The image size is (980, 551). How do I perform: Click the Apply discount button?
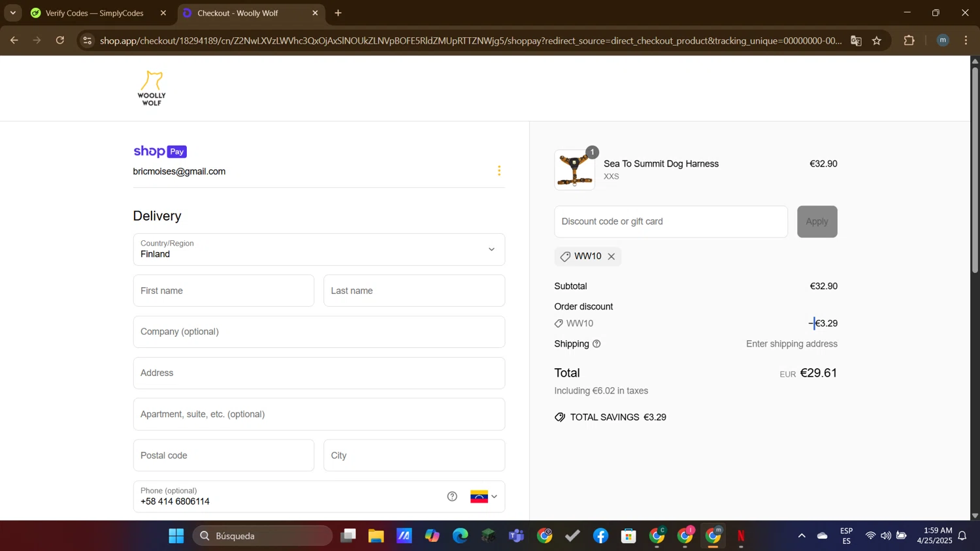click(x=817, y=221)
